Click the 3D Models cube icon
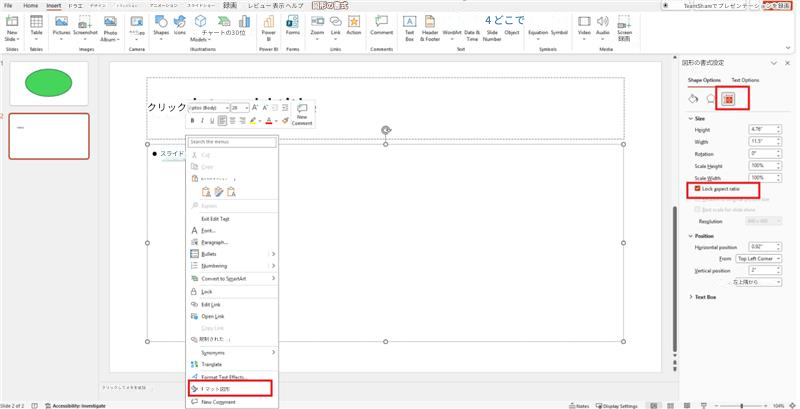 201,22
